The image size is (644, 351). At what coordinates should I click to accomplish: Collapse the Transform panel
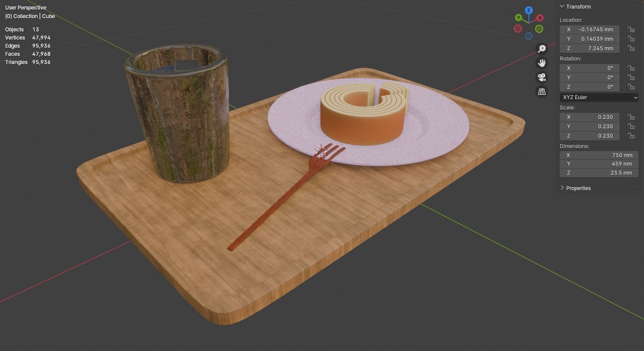(562, 6)
